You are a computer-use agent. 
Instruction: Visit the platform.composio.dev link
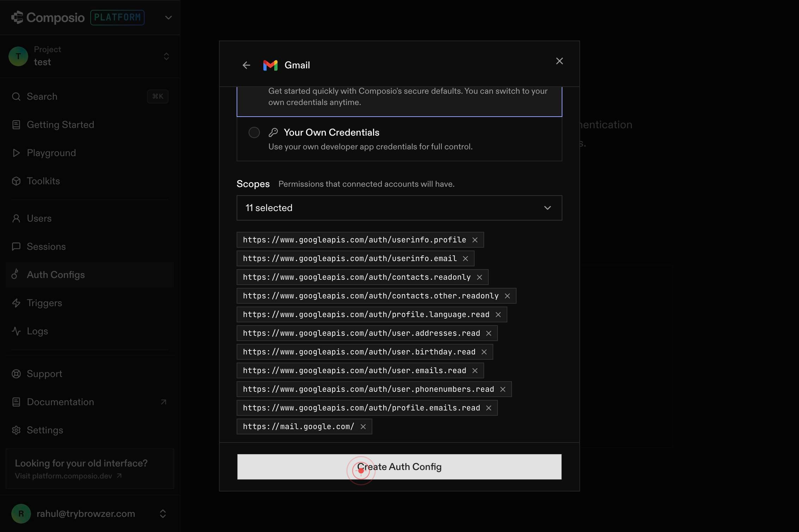68,476
